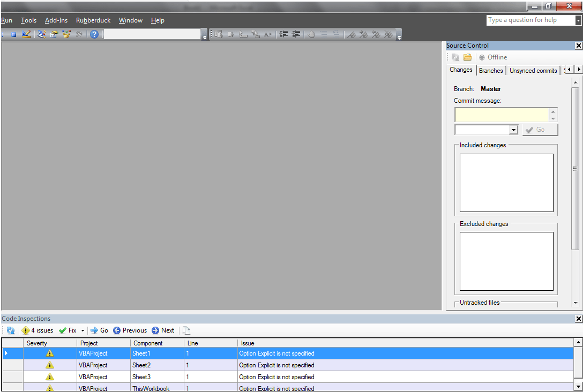
Task: Open repository using the folder icon
Action: point(468,57)
